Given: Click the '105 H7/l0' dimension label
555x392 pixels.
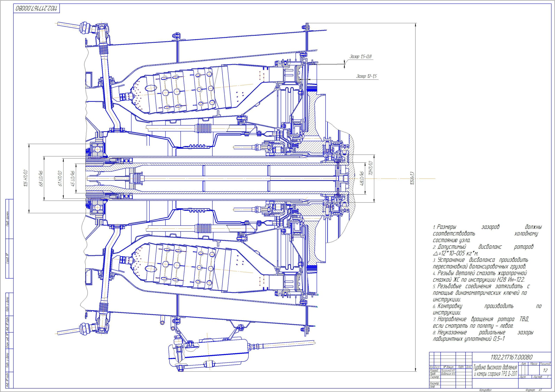Looking at the screenshot, I should coord(25,178).
